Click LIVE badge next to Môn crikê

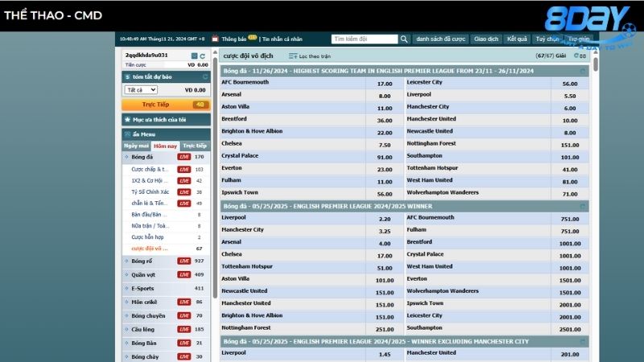184,302
